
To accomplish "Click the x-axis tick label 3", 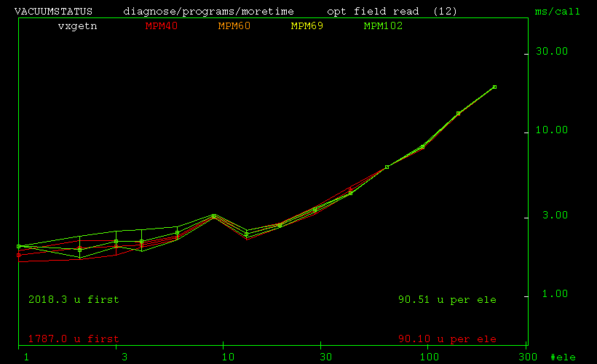I will tap(124, 357).
